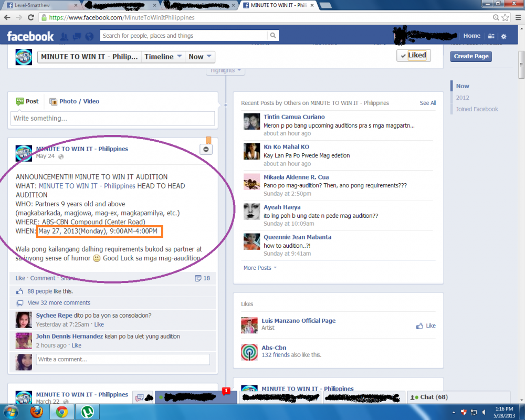Image resolution: width=525 pixels, height=420 pixels.
Task: Select the Photo / Video tab
Action: pos(75,101)
